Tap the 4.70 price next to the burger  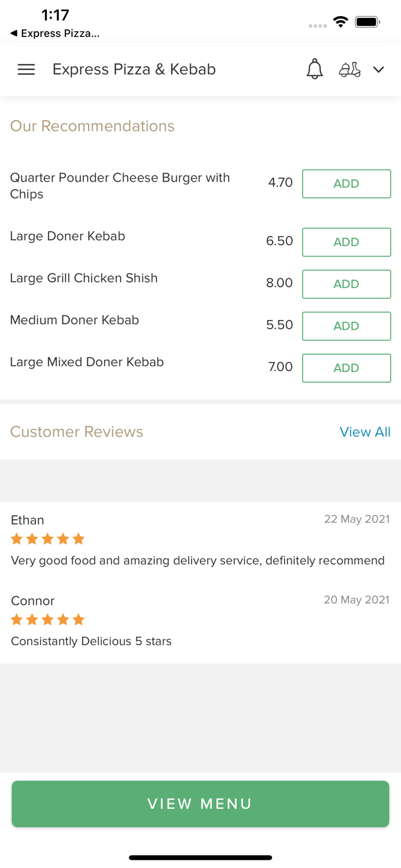pyautogui.click(x=279, y=182)
